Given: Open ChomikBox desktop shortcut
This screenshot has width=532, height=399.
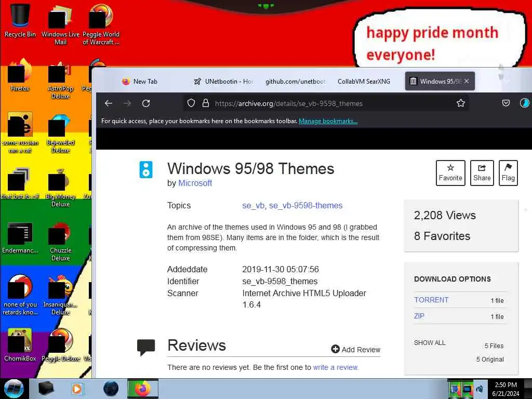Looking at the screenshot, I should point(20,345).
